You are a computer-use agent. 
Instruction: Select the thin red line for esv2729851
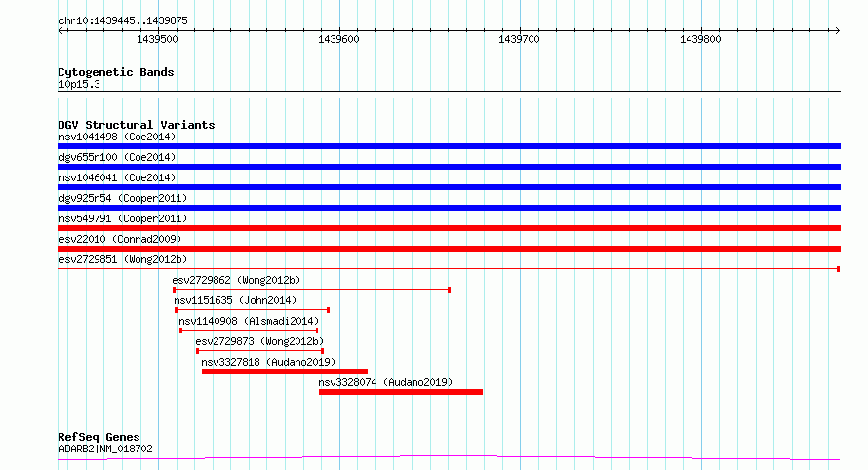449,269
